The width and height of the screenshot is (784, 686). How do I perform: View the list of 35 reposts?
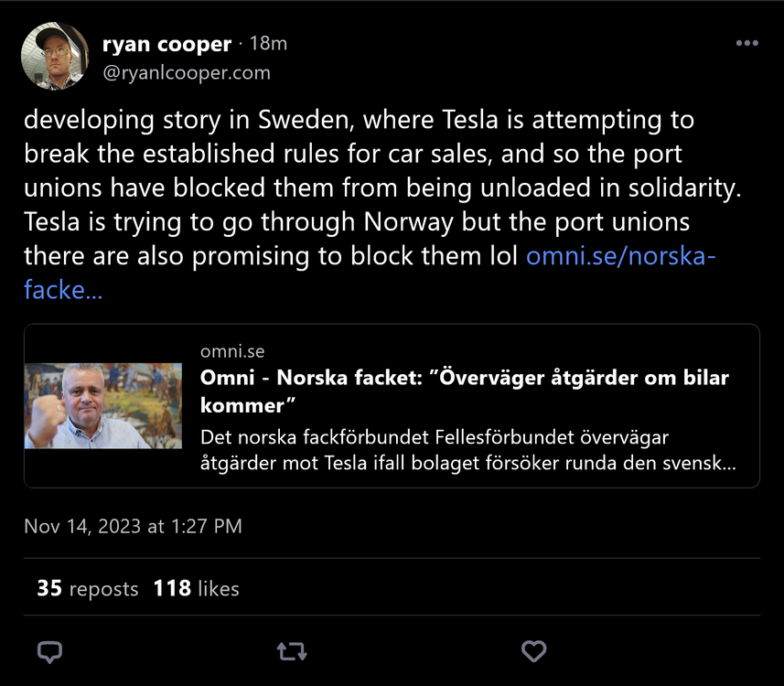pyautogui.click(x=87, y=588)
